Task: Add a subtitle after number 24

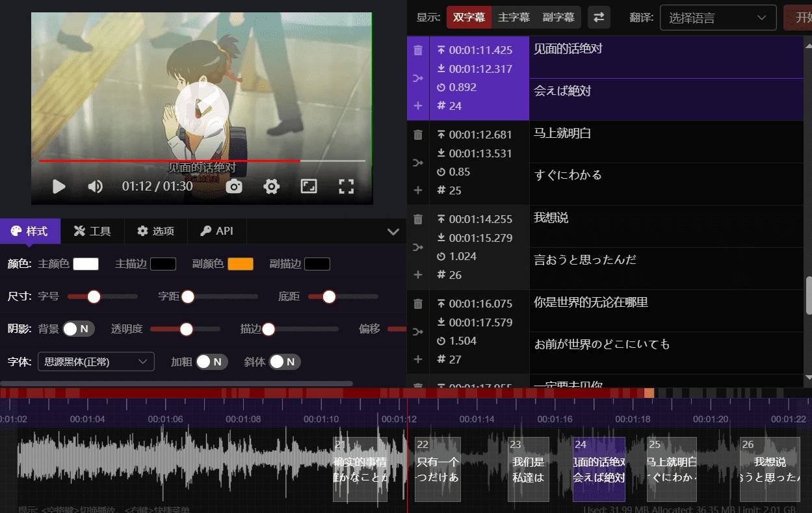Action: 418,105
